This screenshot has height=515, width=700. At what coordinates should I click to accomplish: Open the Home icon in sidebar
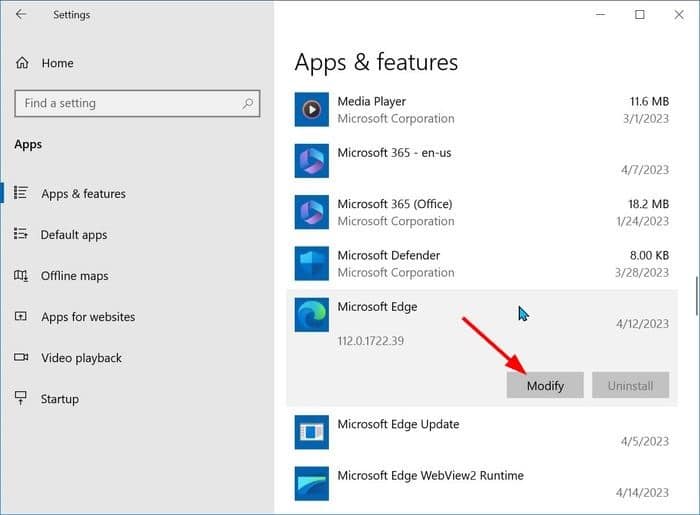pyautogui.click(x=22, y=63)
